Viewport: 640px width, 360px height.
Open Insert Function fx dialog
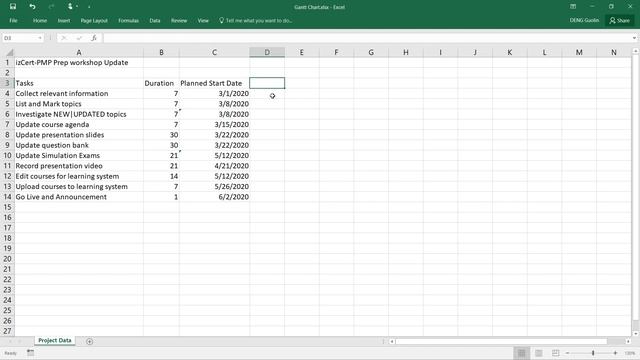pos(94,38)
